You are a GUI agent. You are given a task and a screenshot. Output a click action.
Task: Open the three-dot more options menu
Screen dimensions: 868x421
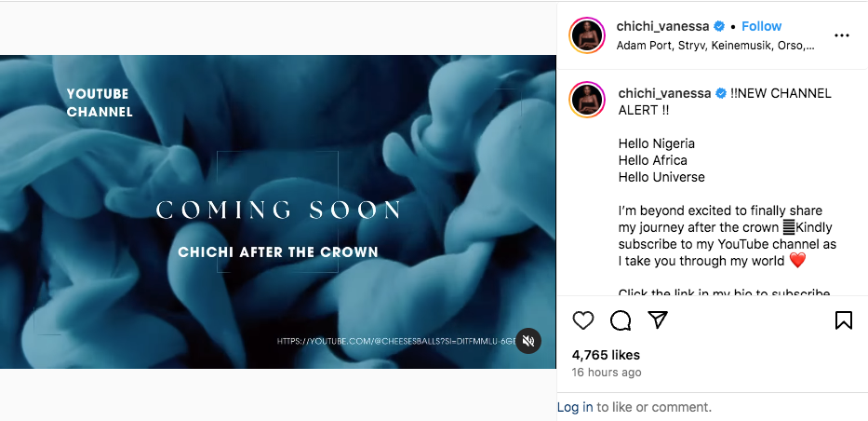click(x=842, y=35)
